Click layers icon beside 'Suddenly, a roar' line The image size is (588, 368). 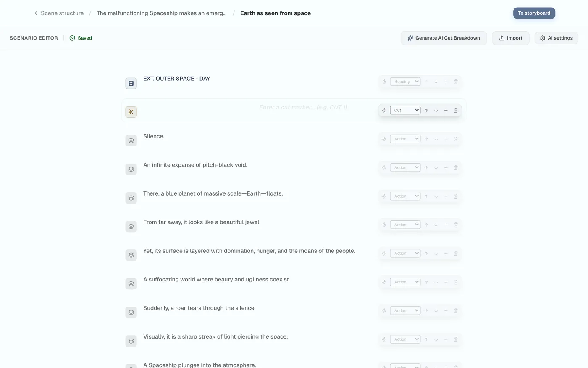[x=131, y=312]
